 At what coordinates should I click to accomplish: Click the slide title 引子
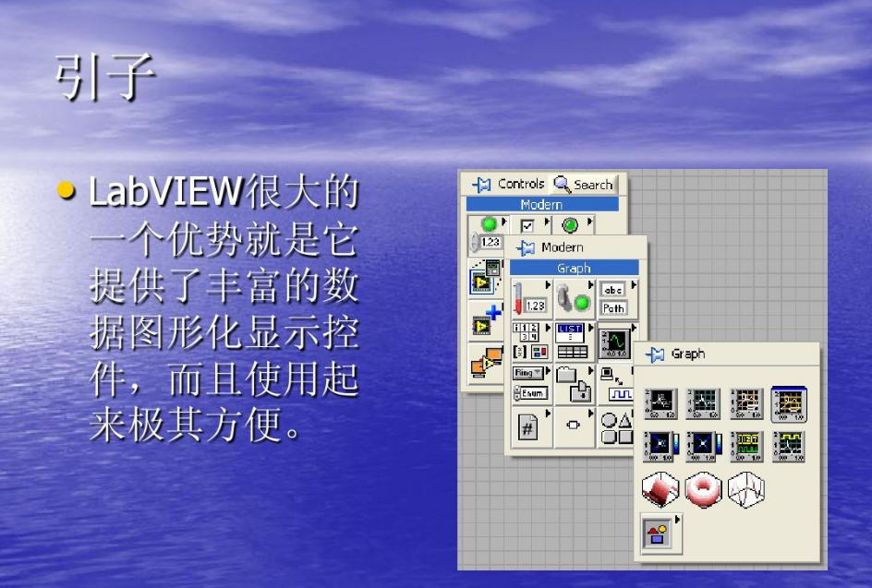pyautogui.click(x=104, y=77)
